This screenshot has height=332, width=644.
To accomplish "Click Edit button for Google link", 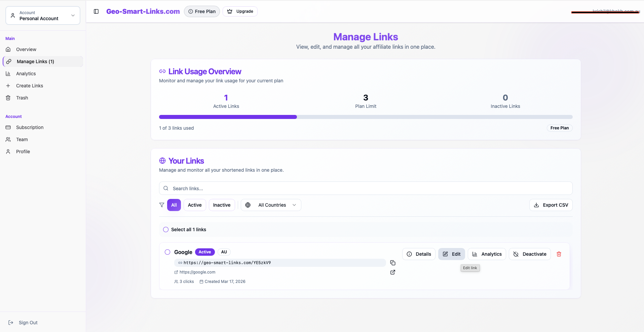I will click(452, 254).
